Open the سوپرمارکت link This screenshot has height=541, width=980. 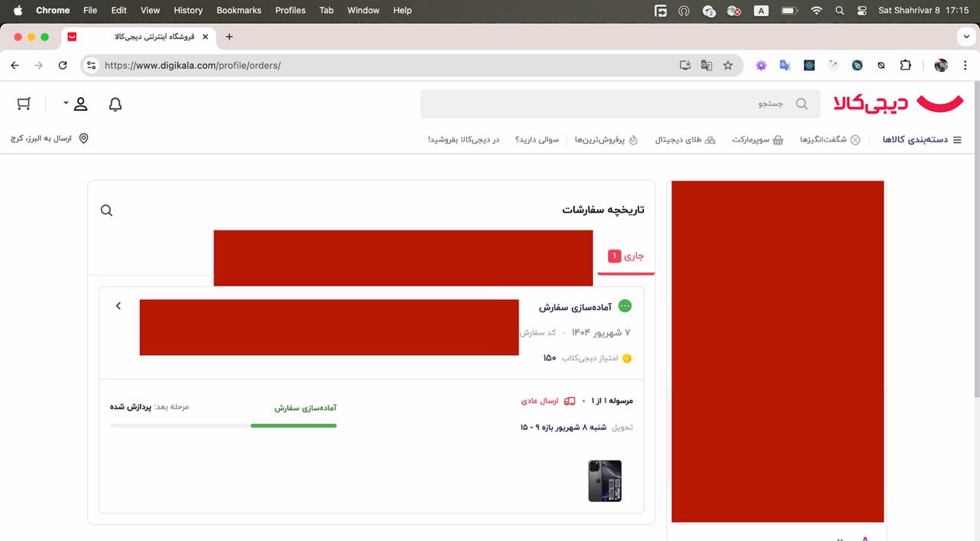click(757, 140)
